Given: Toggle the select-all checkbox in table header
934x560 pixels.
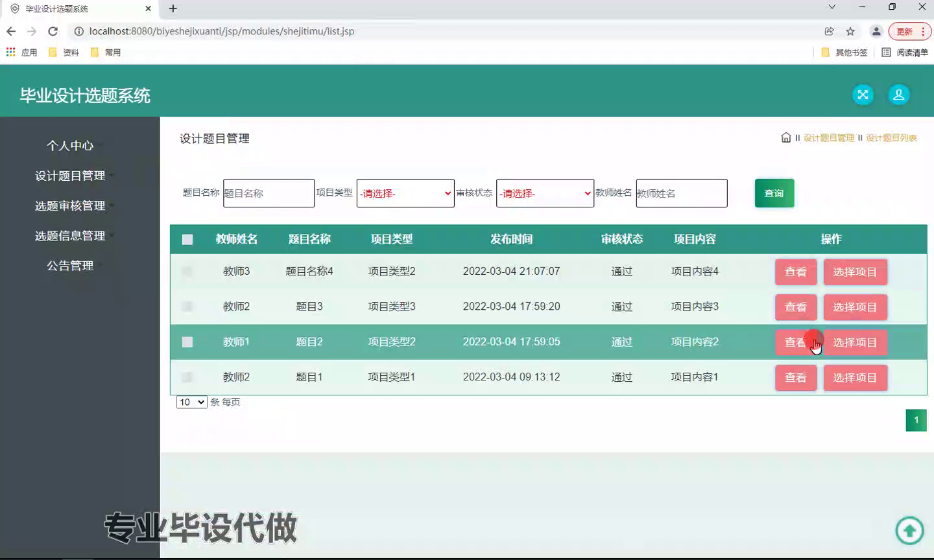Looking at the screenshot, I should pos(187,240).
